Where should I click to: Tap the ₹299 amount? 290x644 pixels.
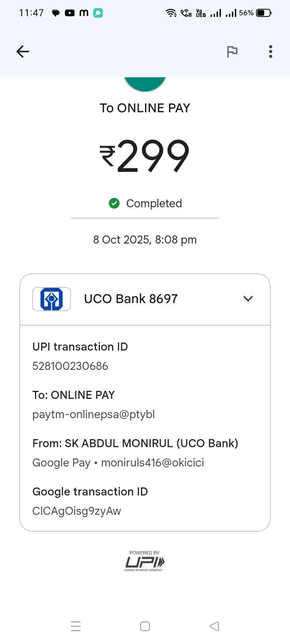[145, 156]
